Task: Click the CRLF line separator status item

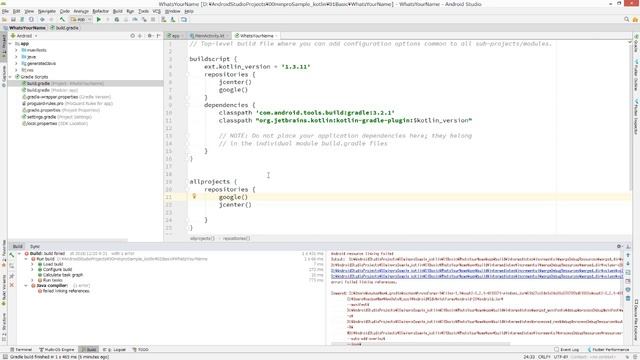Action: (x=544, y=357)
